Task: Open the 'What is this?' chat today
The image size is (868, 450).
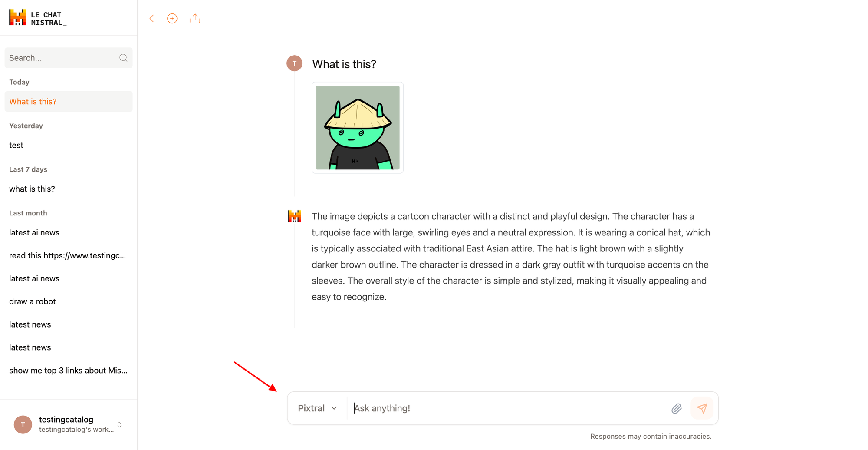Action: [69, 101]
